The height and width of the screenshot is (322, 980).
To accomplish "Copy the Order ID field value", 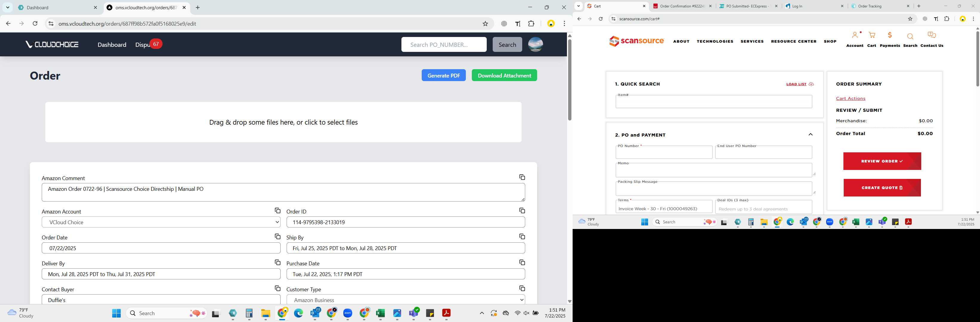I will 522,210.
